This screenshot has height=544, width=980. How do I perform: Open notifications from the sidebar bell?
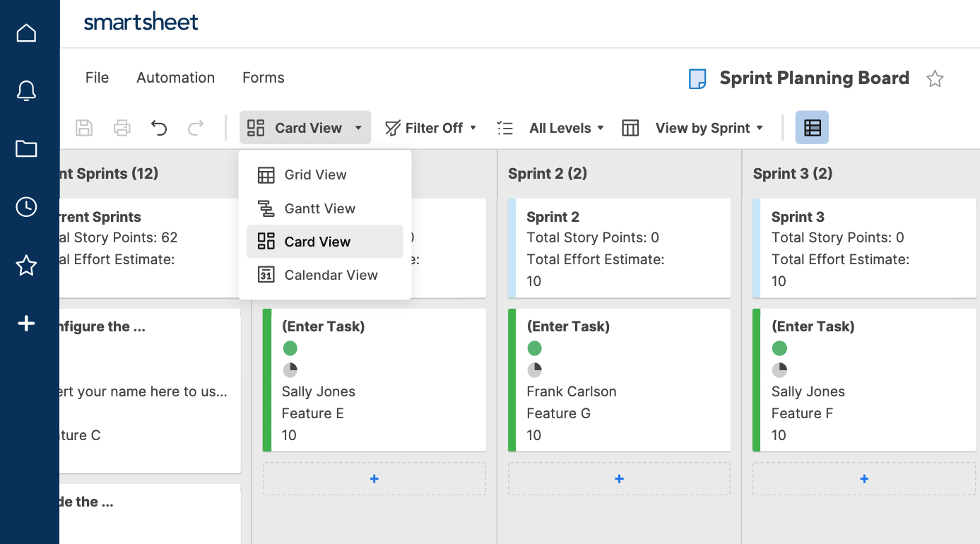pyautogui.click(x=26, y=90)
